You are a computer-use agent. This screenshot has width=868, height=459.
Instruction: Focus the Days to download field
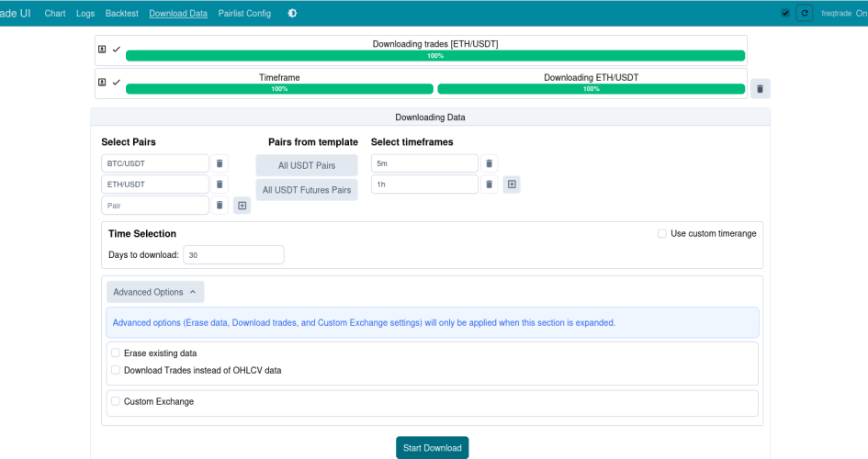pos(233,255)
